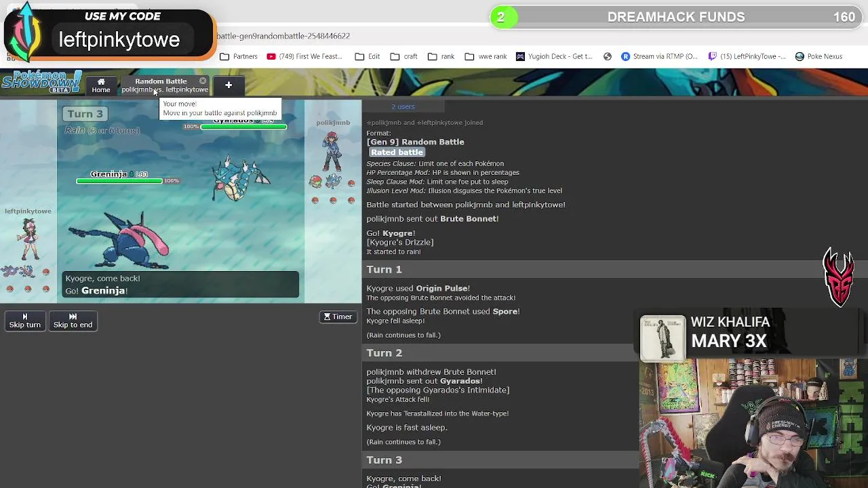The height and width of the screenshot is (488, 868).
Task: Open Stream via RTMP bookmark
Action: pyautogui.click(x=660, y=56)
